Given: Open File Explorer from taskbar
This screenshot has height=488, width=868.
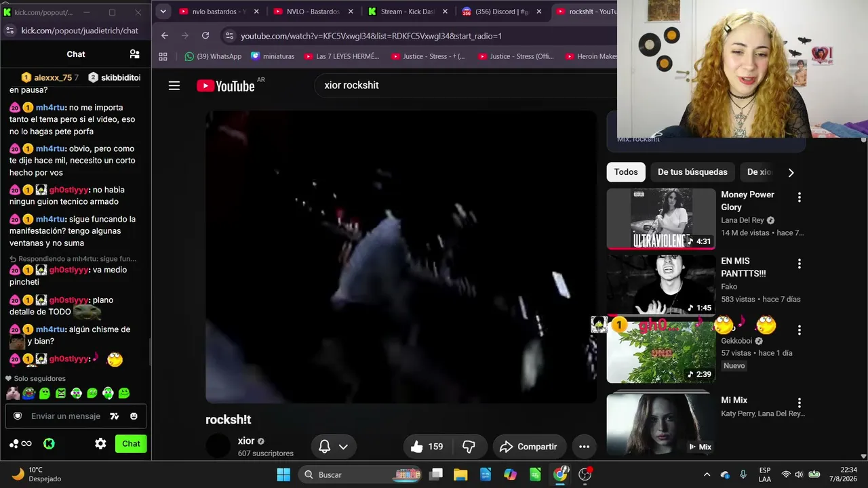Looking at the screenshot, I should pos(460,474).
